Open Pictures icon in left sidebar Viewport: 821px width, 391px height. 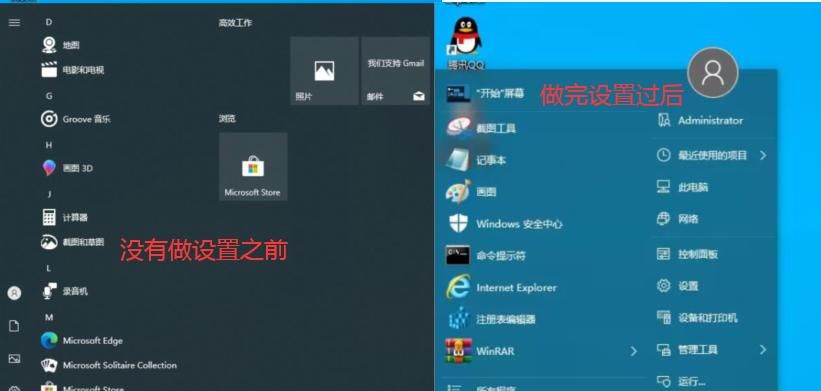[x=14, y=359]
